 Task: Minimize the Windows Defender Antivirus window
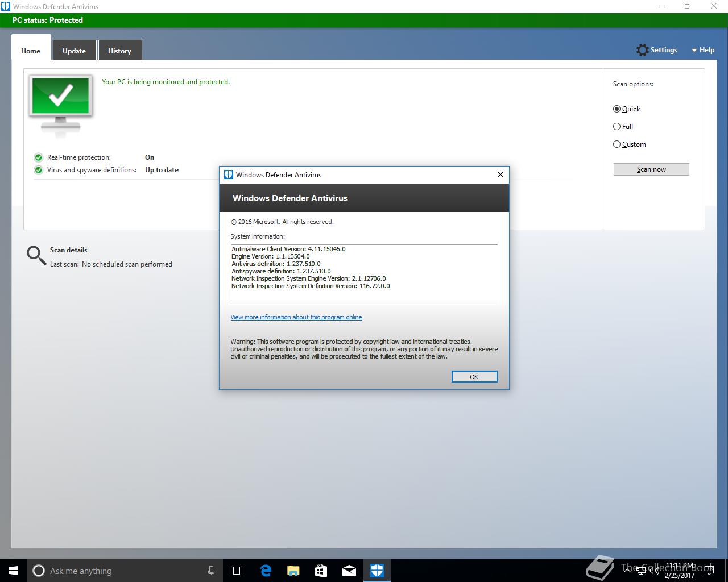coord(661,6)
